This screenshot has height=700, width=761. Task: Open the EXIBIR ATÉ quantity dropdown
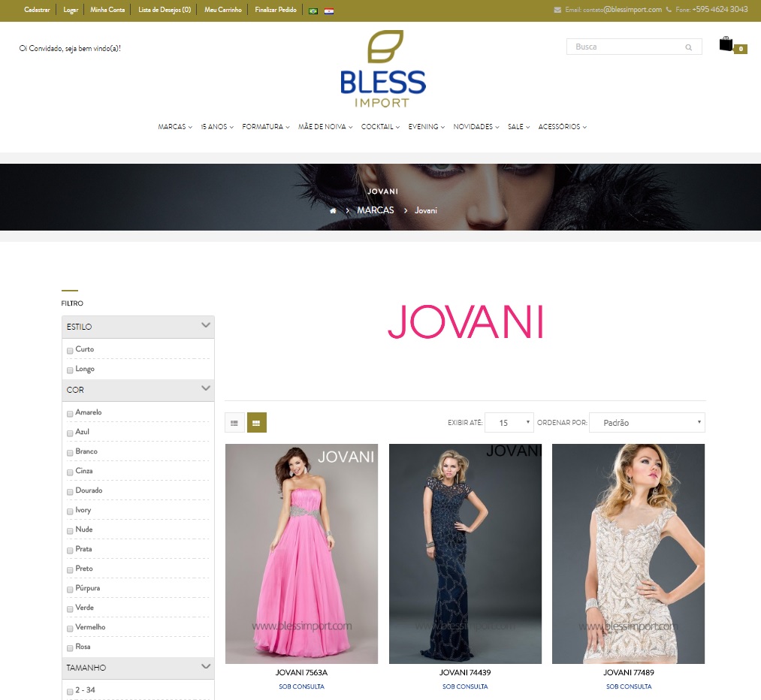click(509, 422)
